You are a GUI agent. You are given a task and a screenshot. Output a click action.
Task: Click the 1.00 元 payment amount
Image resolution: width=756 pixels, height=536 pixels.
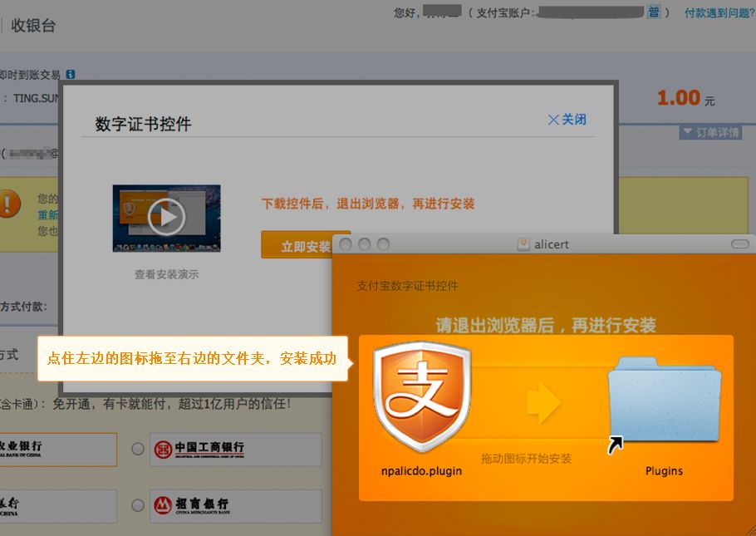(686, 98)
